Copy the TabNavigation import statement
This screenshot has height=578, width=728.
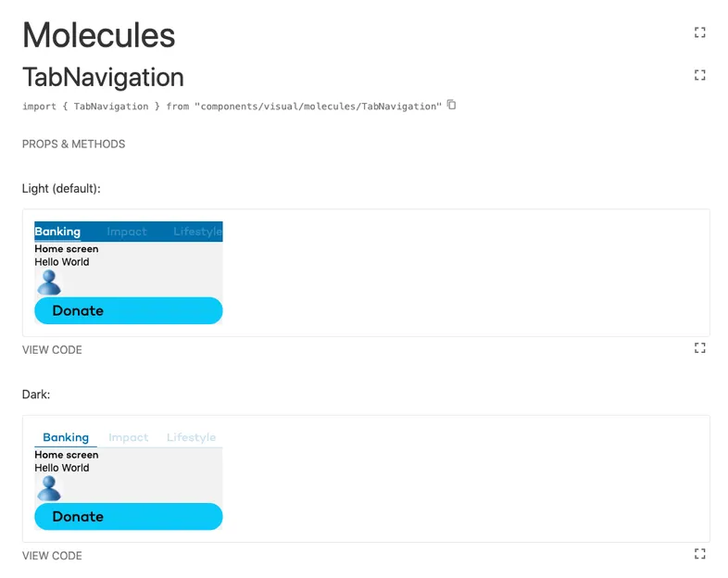451,105
